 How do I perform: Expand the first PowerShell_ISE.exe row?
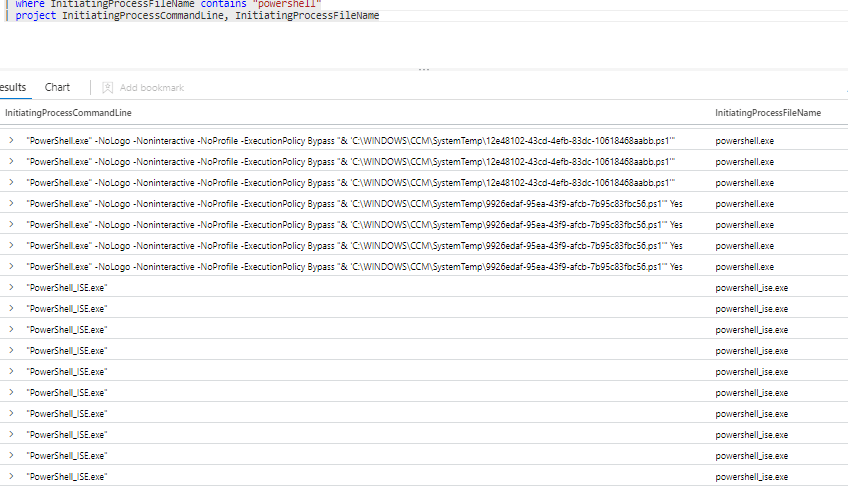pos(11,288)
